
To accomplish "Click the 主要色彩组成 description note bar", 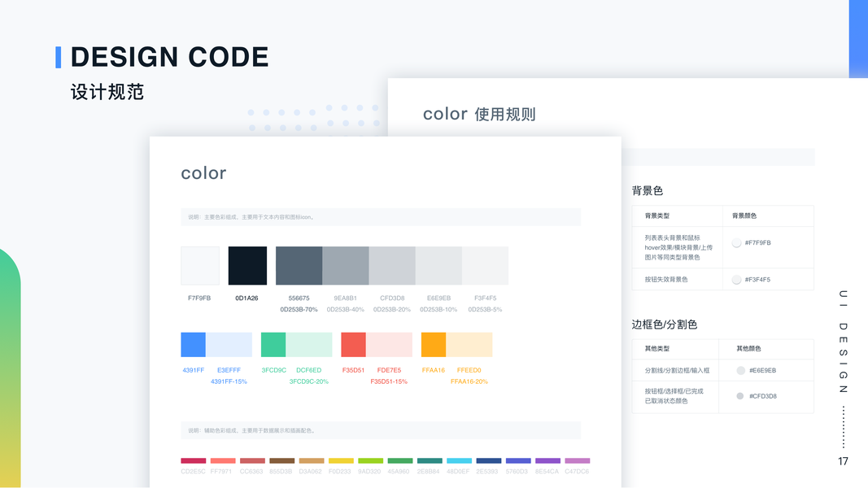I will 381,217.
